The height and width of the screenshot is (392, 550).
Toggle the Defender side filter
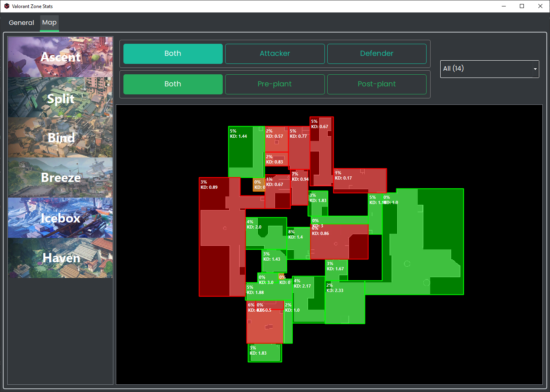click(377, 54)
